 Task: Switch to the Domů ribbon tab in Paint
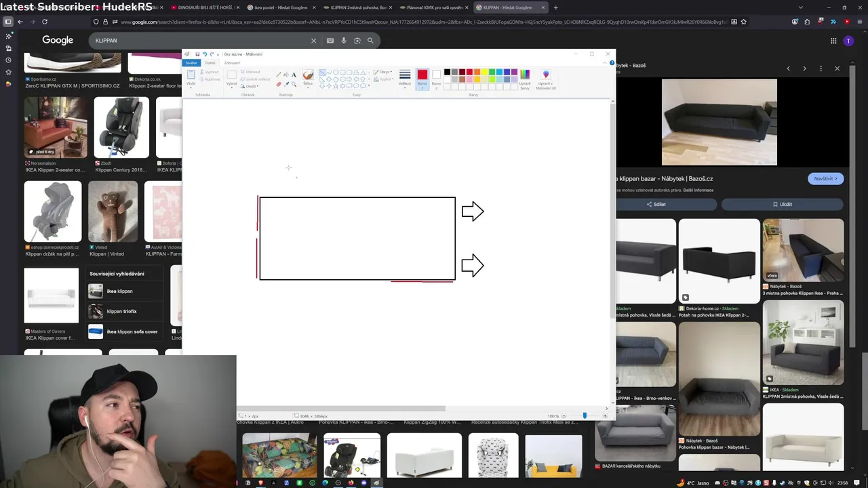click(x=210, y=63)
